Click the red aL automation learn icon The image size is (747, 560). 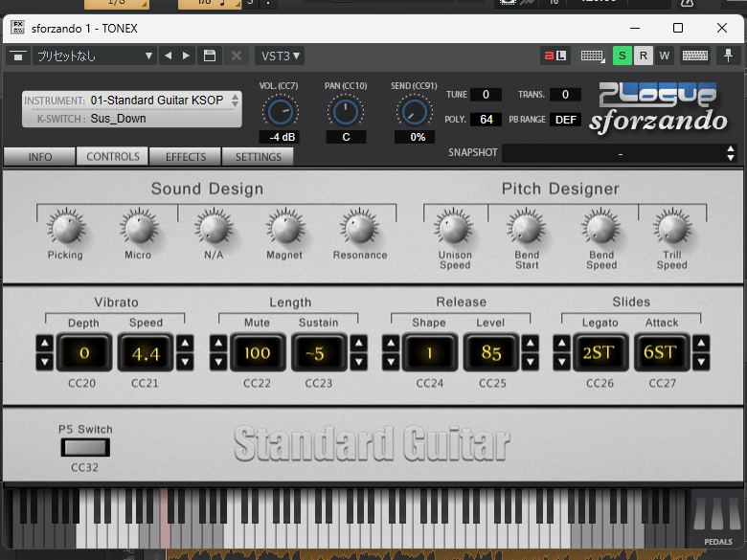[x=555, y=56]
